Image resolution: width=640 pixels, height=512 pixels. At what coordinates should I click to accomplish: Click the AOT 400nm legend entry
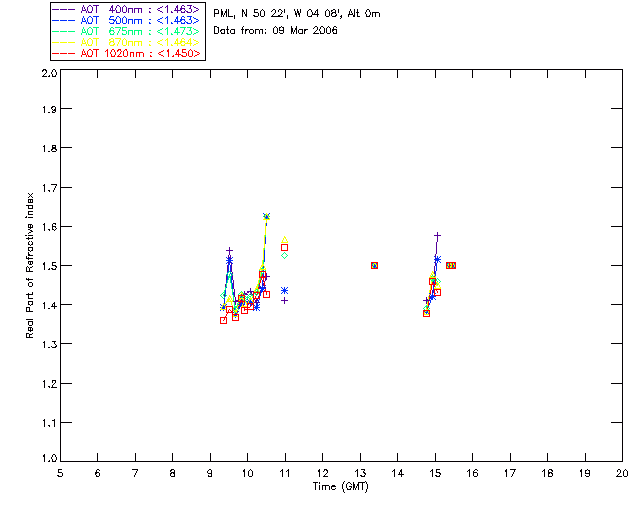tap(127, 9)
